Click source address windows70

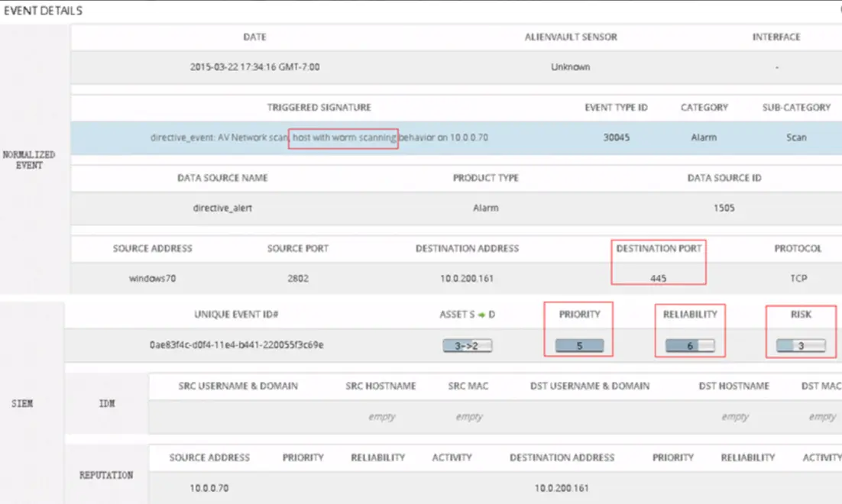[152, 278]
